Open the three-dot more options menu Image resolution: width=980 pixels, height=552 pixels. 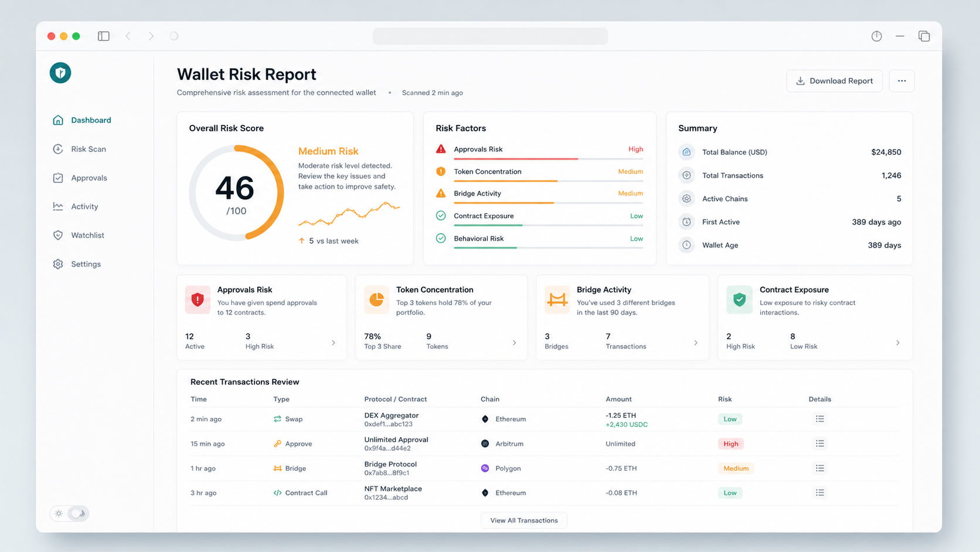[x=901, y=81]
